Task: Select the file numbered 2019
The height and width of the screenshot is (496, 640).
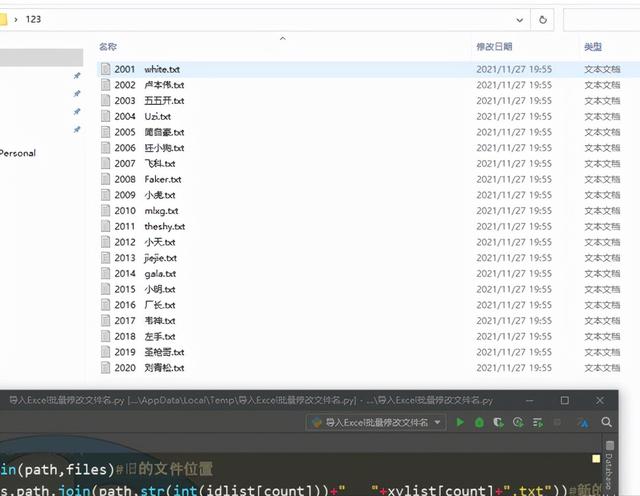Action: pyautogui.click(x=149, y=352)
